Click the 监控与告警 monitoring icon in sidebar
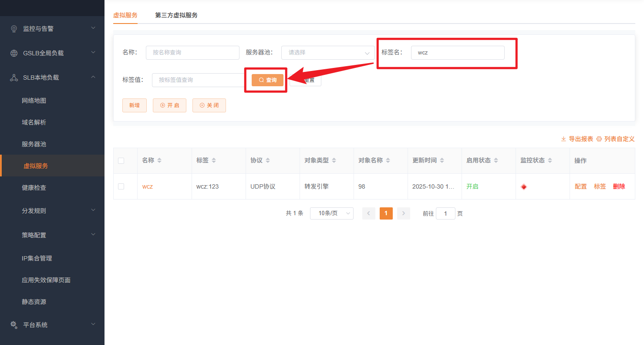This screenshot has width=644, height=345. (13, 28)
